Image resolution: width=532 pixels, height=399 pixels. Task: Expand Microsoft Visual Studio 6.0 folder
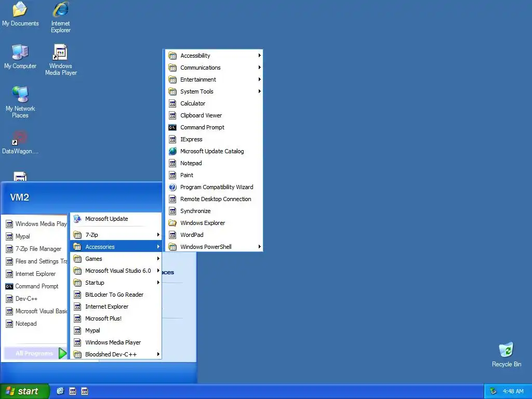pos(116,271)
